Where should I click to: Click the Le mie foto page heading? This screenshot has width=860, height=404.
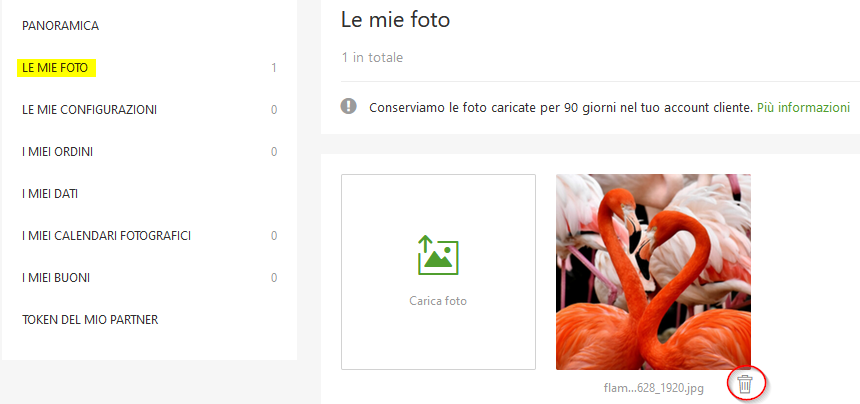pos(395,20)
